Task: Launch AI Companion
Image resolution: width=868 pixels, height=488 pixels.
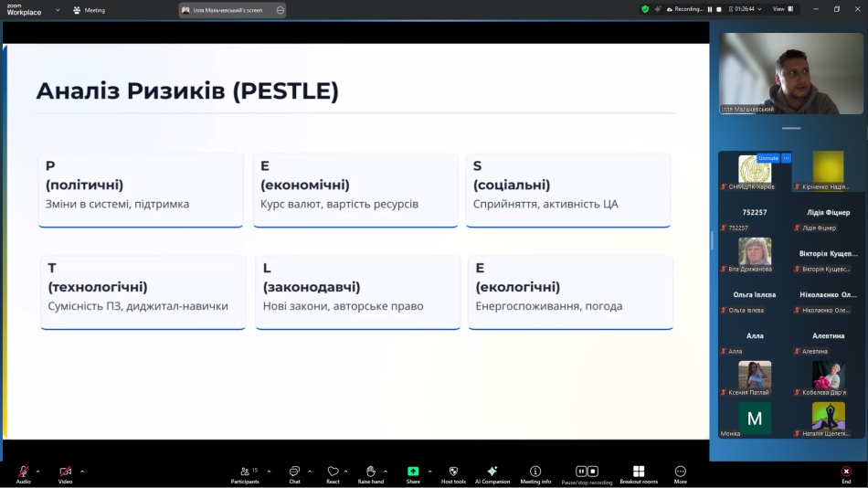Action: pos(492,472)
